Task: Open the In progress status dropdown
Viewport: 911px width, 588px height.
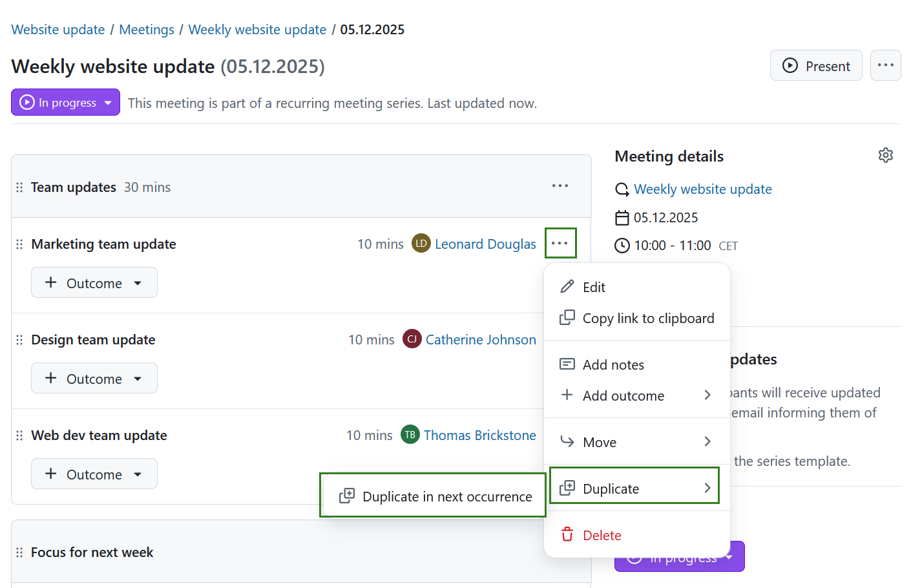Action: point(65,102)
